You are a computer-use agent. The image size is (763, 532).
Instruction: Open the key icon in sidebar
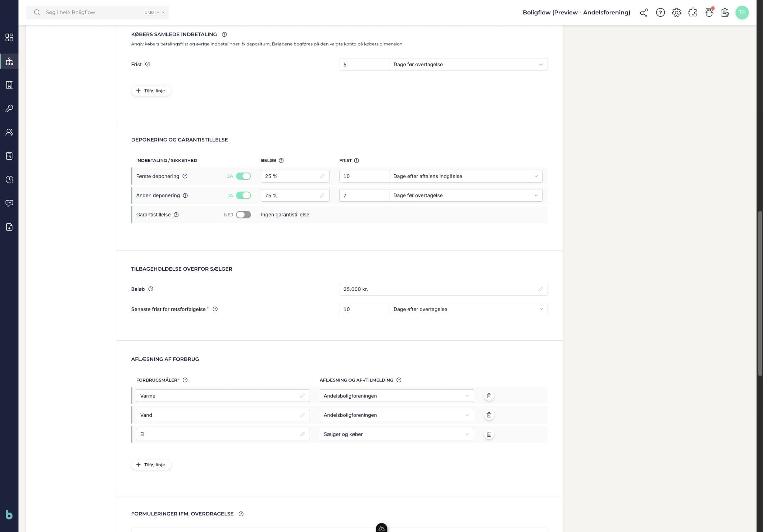9,109
